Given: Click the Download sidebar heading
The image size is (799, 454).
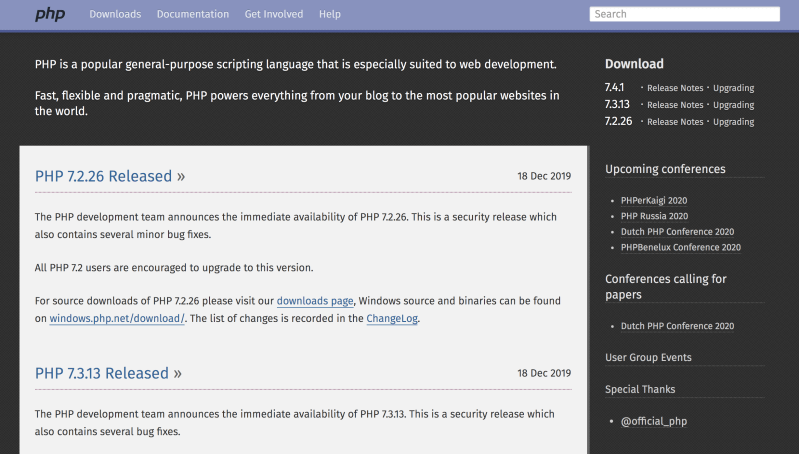Looking at the screenshot, I should [x=634, y=64].
